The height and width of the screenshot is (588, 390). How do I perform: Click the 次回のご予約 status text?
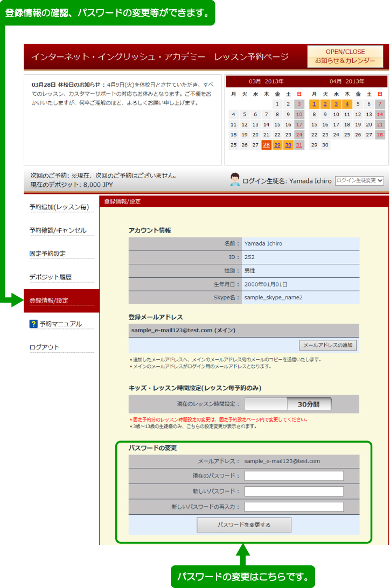pos(104,176)
